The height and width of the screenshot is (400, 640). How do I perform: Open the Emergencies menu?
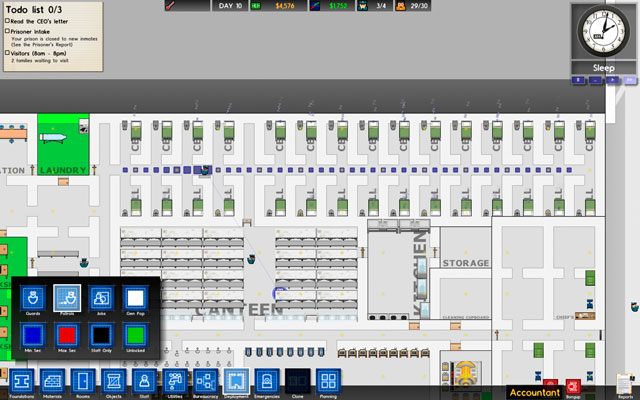point(266,381)
